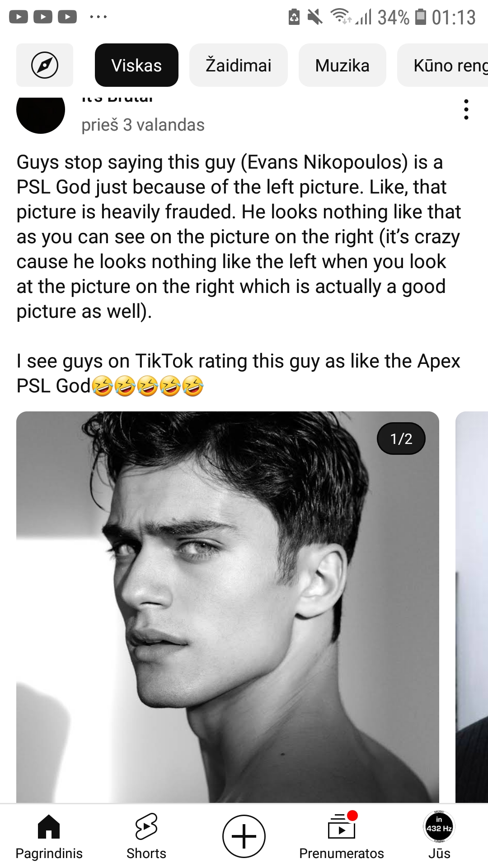Tap the Wi-Fi status icon

341,16
